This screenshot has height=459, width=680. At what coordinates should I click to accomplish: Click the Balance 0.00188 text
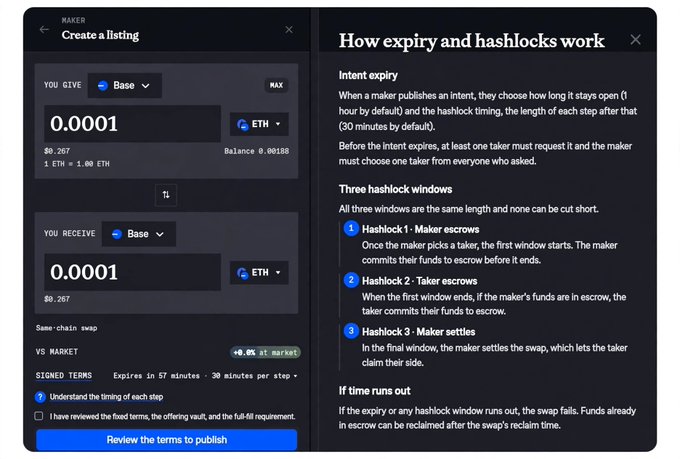tap(256, 151)
